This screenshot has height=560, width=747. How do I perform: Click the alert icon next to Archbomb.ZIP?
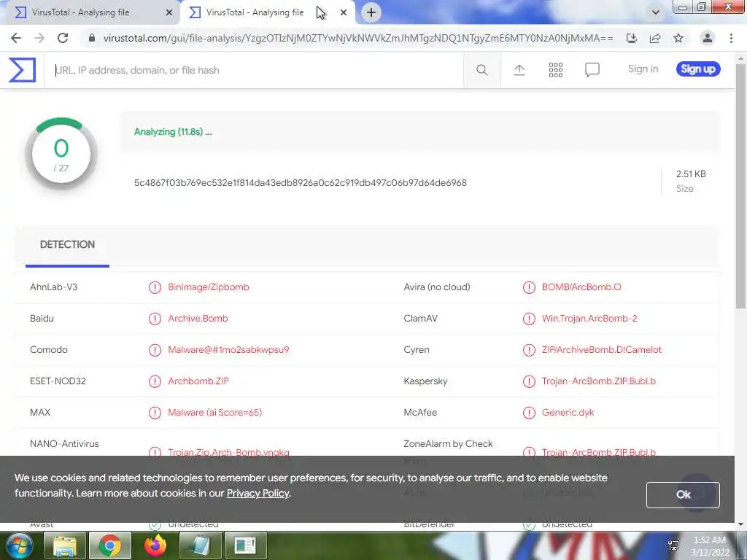coord(155,381)
